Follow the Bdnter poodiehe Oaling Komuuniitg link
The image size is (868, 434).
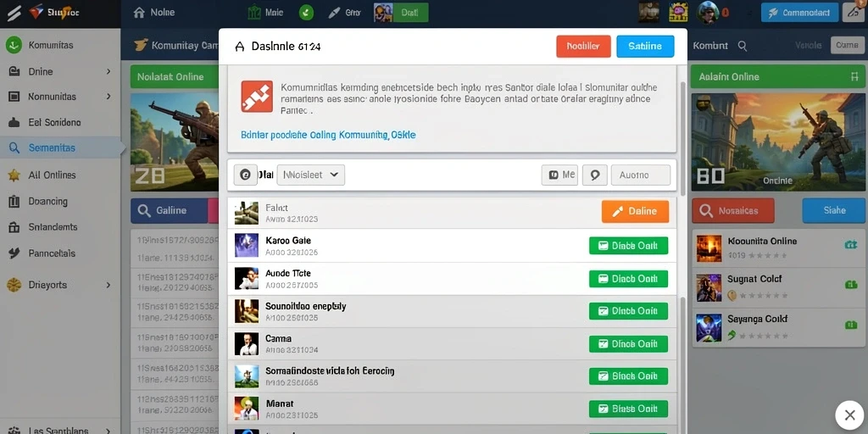[x=328, y=135]
